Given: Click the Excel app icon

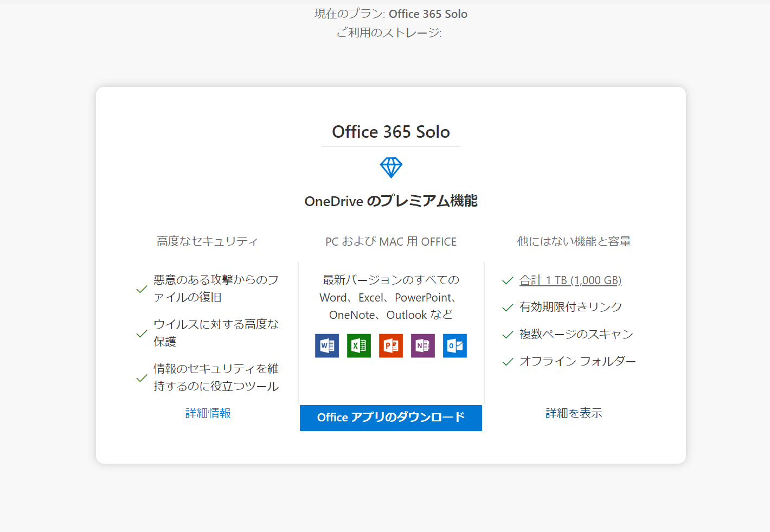Looking at the screenshot, I should pos(359,345).
